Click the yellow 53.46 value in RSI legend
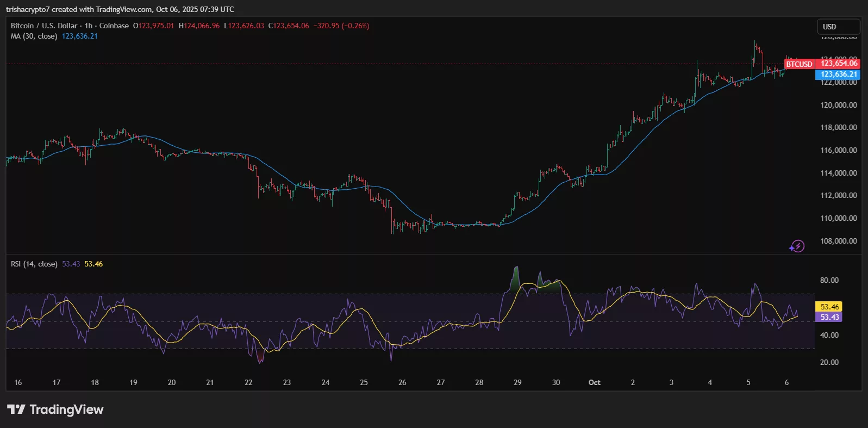Image resolution: width=868 pixels, height=428 pixels. pos(93,264)
